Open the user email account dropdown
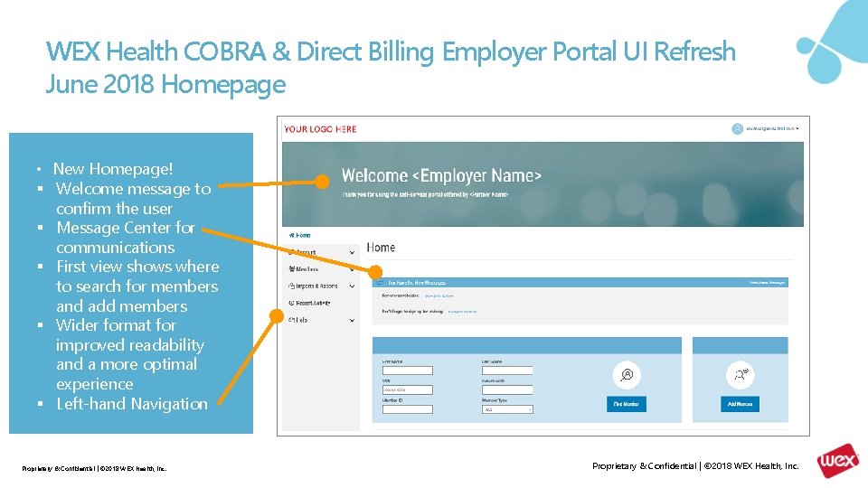868x488 pixels. point(772,128)
